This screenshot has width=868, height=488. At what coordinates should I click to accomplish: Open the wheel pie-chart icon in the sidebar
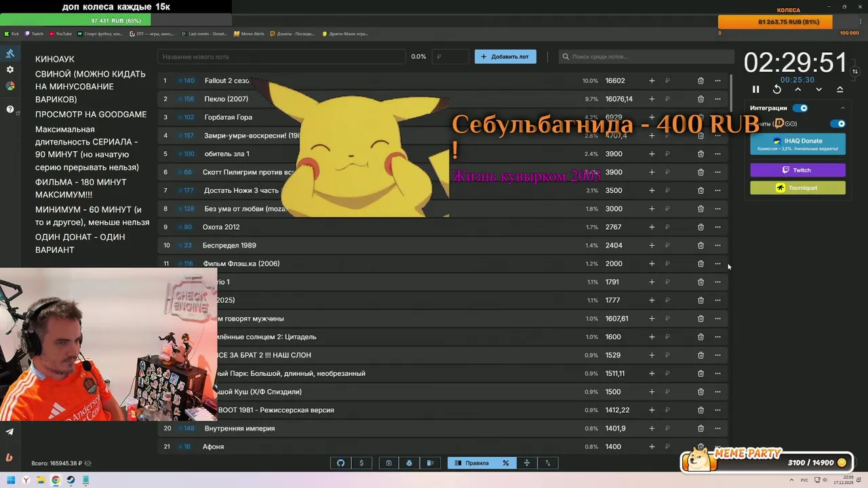click(10, 86)
